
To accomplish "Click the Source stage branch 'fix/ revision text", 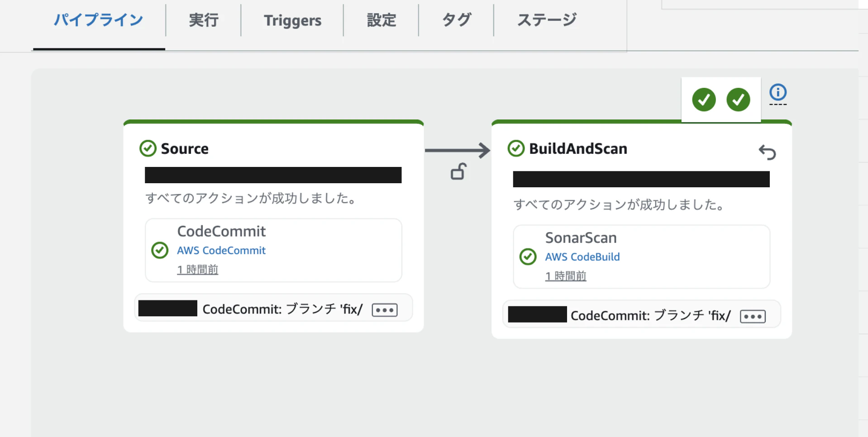I will tap(283, 309).
